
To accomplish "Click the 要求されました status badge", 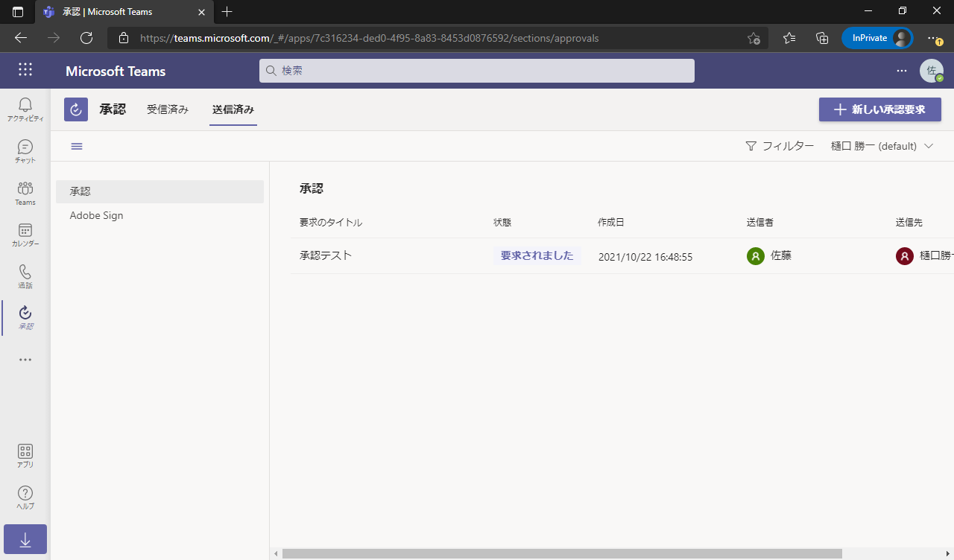I will [x=537, y=255].
